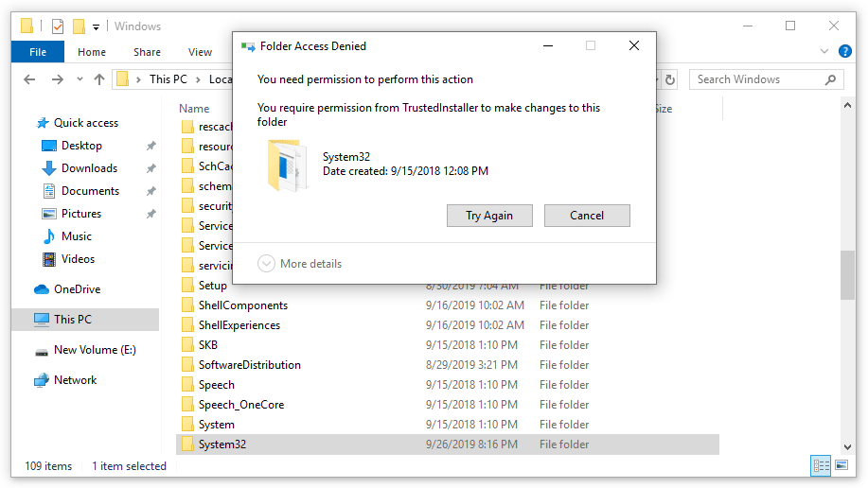Click the vertical scrollbar down arrow
The image size is (868, 488).
(x=847, y=446)
